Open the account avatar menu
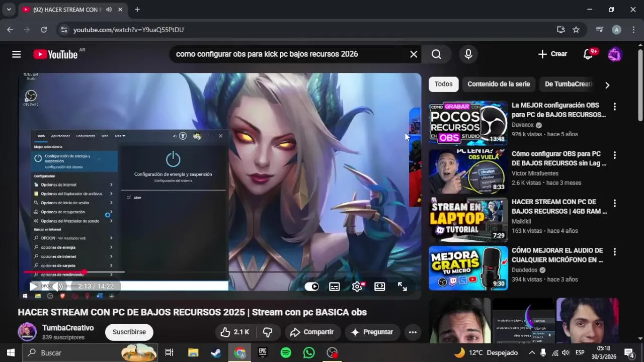 (615, 54)
